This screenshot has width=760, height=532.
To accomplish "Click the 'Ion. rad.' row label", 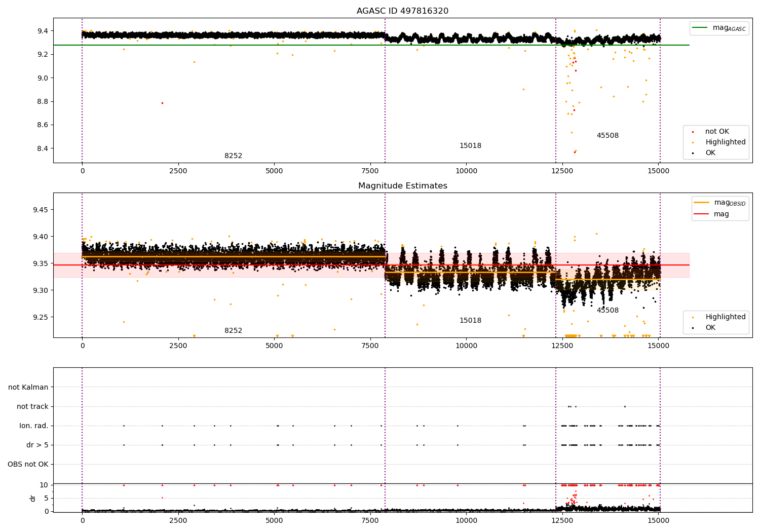I will (x=34, y=426).
